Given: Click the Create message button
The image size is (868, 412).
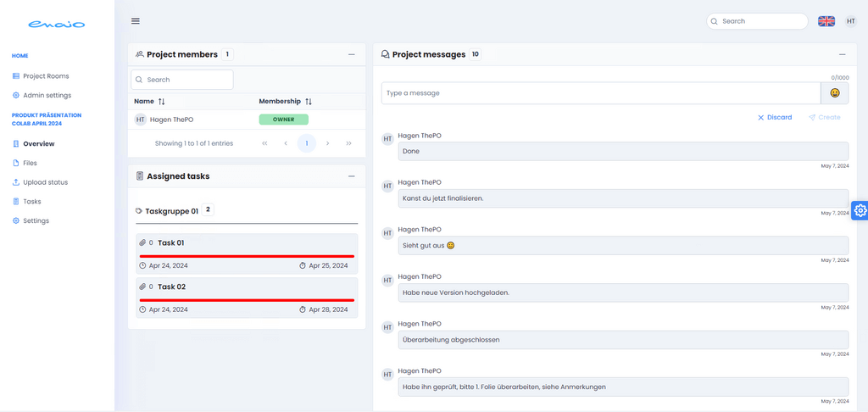Looking at the screenshot, I should (825, 117).
